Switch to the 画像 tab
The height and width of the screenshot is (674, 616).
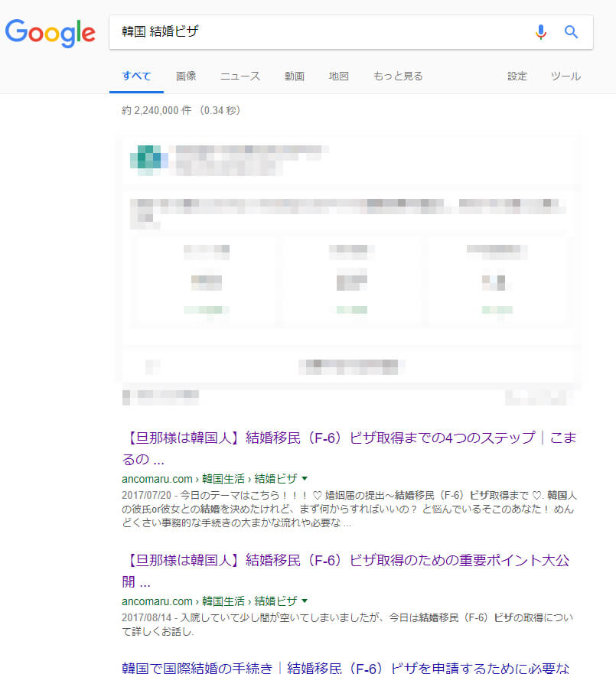(186, 76)
